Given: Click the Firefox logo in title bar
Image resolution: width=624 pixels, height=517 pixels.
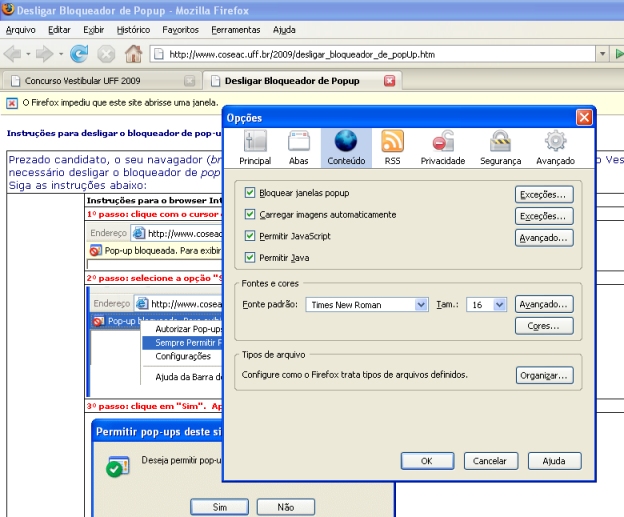Looking at the screenshot, I should (x=8, y=10).
